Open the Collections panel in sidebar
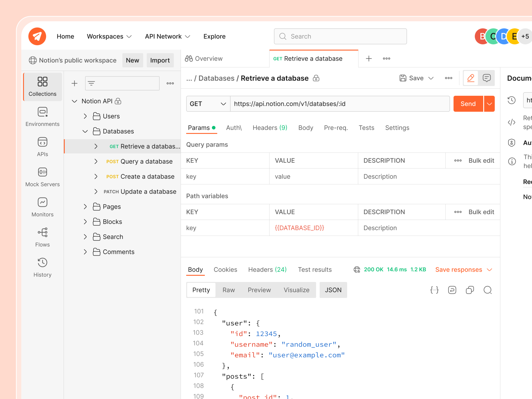This screenshot has height=399, width=532. click(42, 87)
